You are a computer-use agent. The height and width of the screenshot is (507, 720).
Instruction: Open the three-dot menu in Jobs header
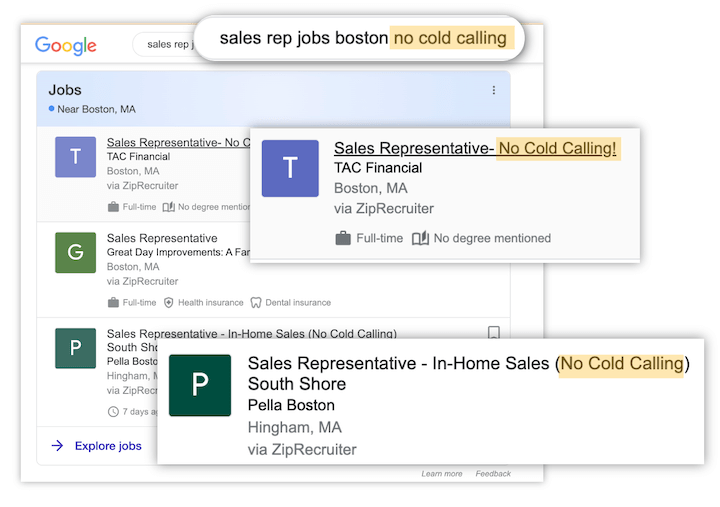493,90
